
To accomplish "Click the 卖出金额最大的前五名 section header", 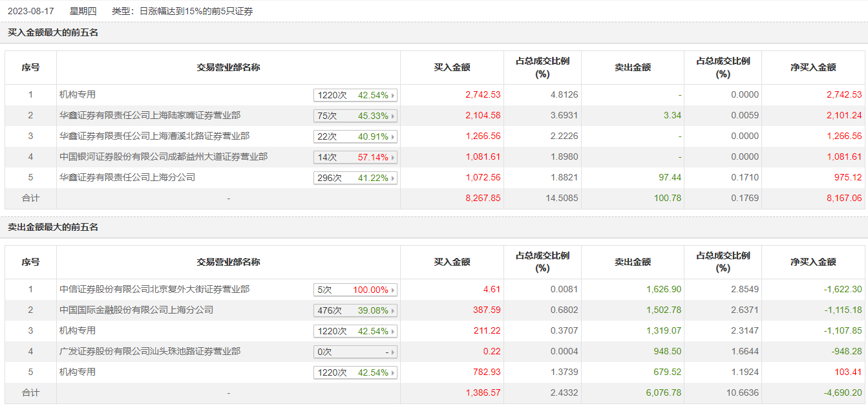I will click(x=53, y=228).
